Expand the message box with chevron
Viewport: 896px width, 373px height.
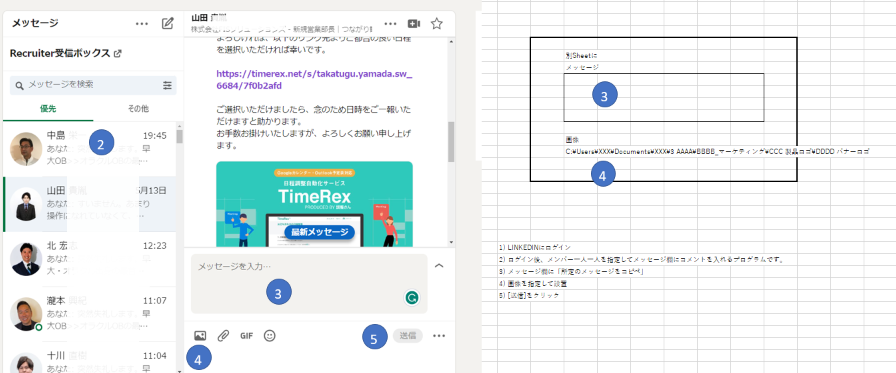(439, 265)
